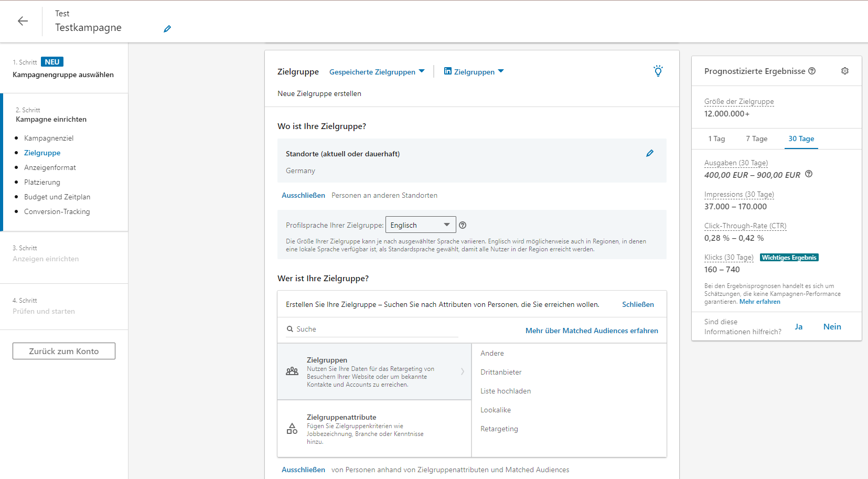Click Ausgaben (30 Tage) label

click(x=736, y=163)
